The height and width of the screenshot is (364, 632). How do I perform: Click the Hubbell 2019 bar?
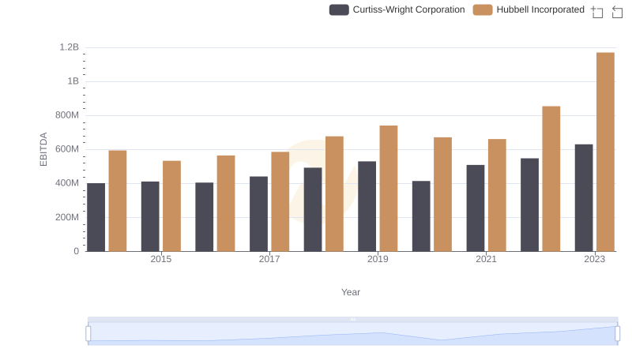pyautogui.click(x=389, y=188)
